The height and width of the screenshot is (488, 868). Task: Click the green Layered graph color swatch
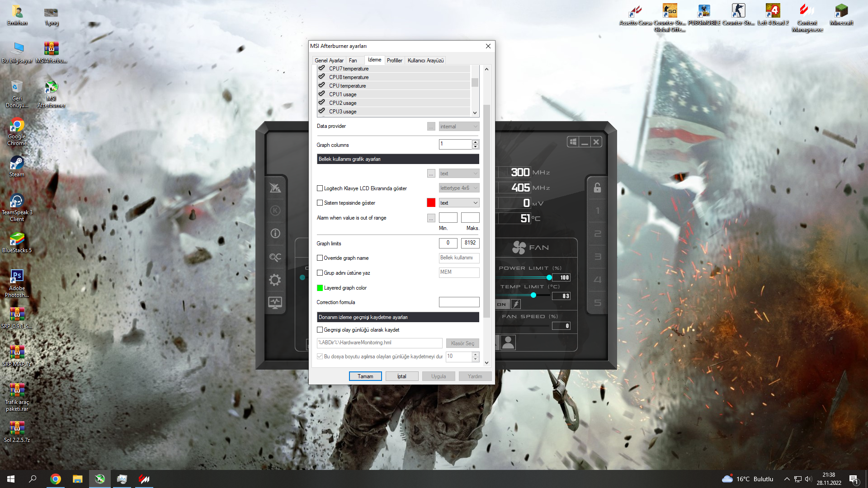pyautogui.click(x=320, y=288)
